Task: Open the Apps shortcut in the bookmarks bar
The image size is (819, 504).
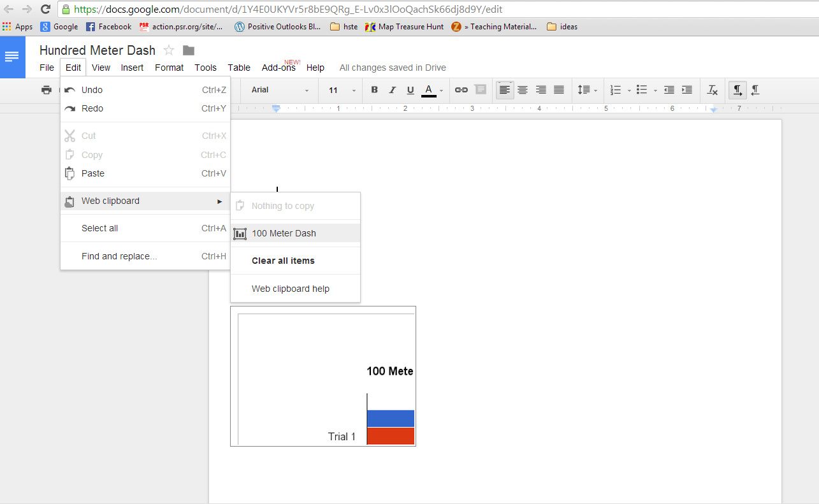Action: (18, 27)
